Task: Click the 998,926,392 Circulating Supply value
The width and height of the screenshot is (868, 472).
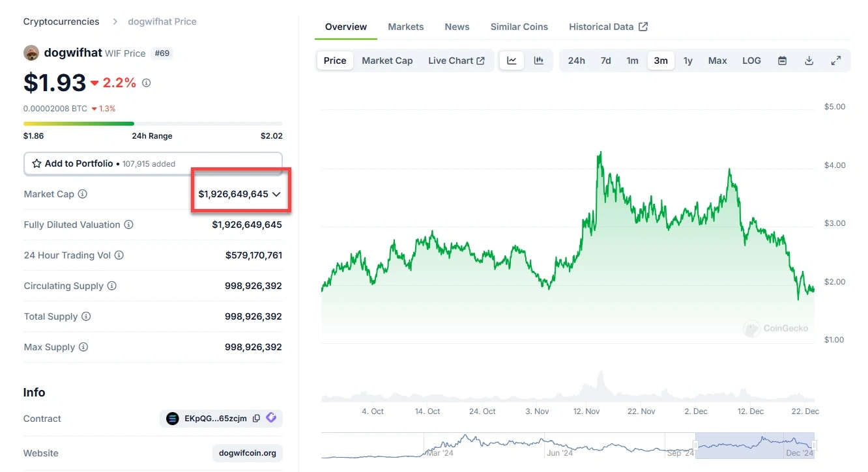Action: click(253, 286)
